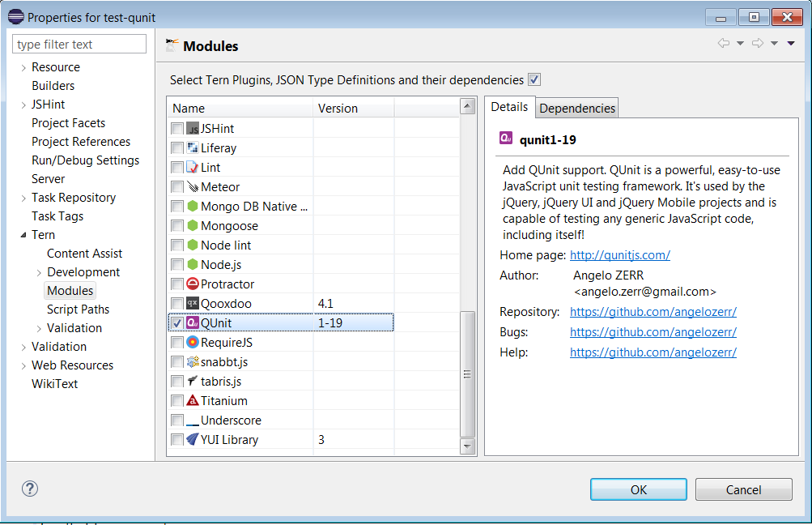Select the Details tab
This screenshot has width=812, height=525.
[x=510, y=106]
